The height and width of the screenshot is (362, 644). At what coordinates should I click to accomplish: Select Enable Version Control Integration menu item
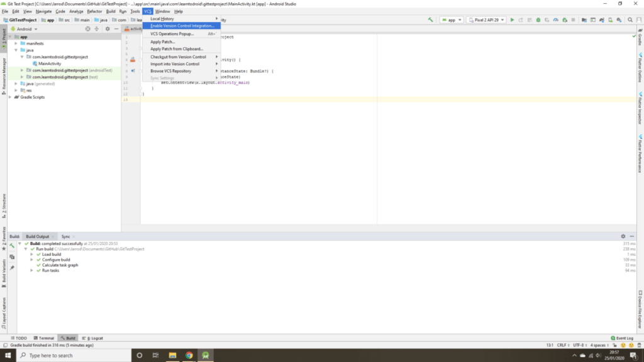(x=181, y=26)
